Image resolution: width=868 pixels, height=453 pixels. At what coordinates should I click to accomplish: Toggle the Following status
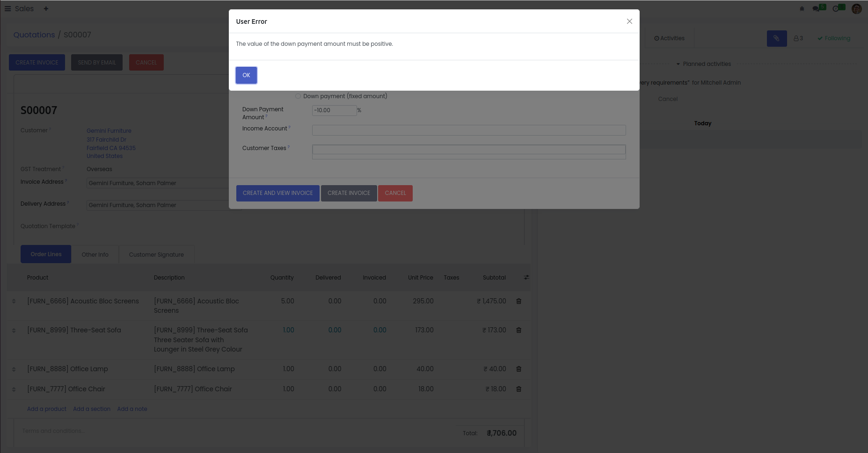point(834,38)
